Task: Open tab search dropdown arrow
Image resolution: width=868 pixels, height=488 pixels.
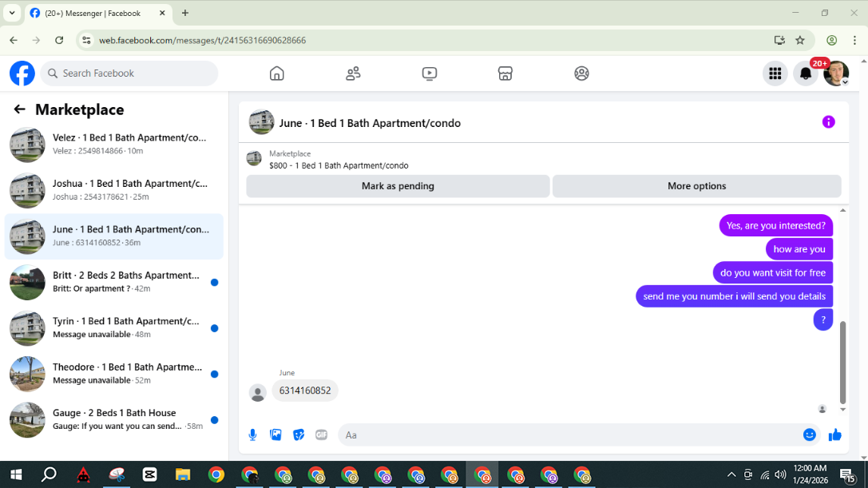Action: pyautogui.click(x=12, y=13)
